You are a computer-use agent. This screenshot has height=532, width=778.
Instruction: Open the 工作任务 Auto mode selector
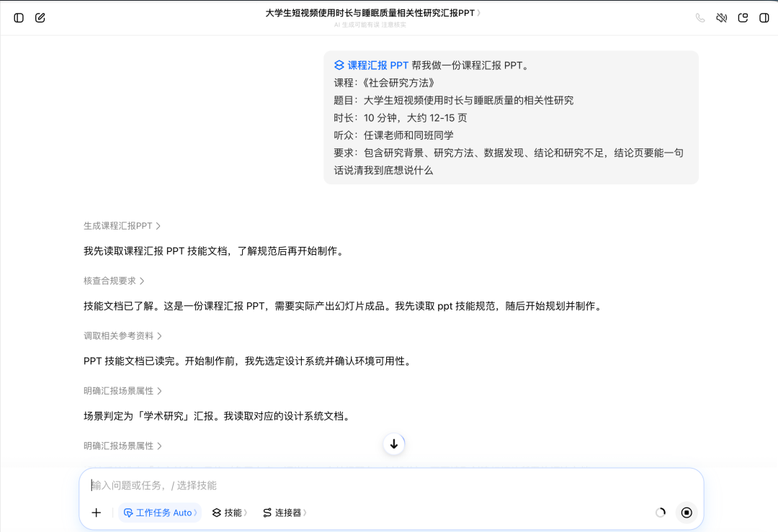click(160, 513)
